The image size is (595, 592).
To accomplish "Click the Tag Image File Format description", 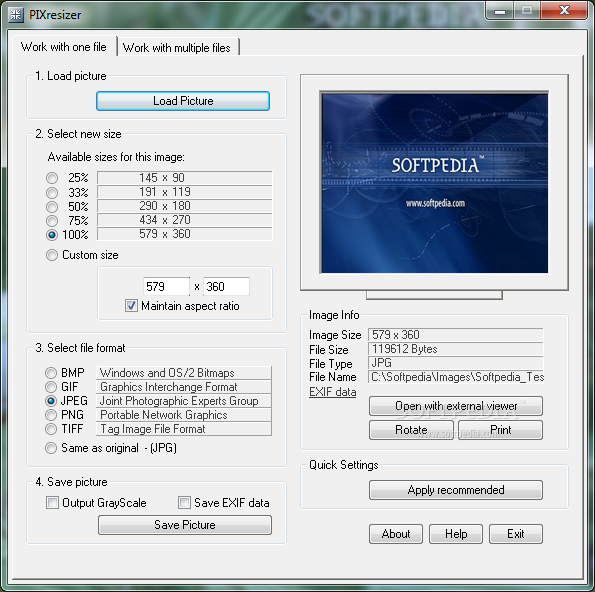I will coord(184,429).
